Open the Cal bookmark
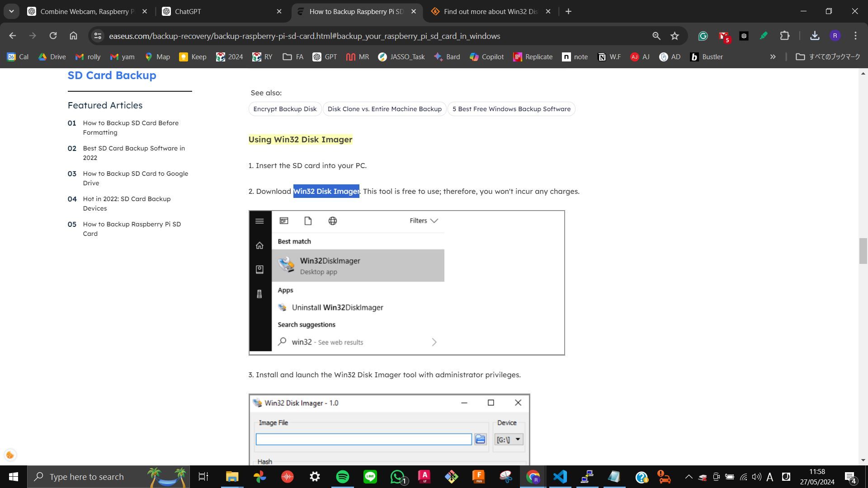The image size is (868, 488). point(18,56)
